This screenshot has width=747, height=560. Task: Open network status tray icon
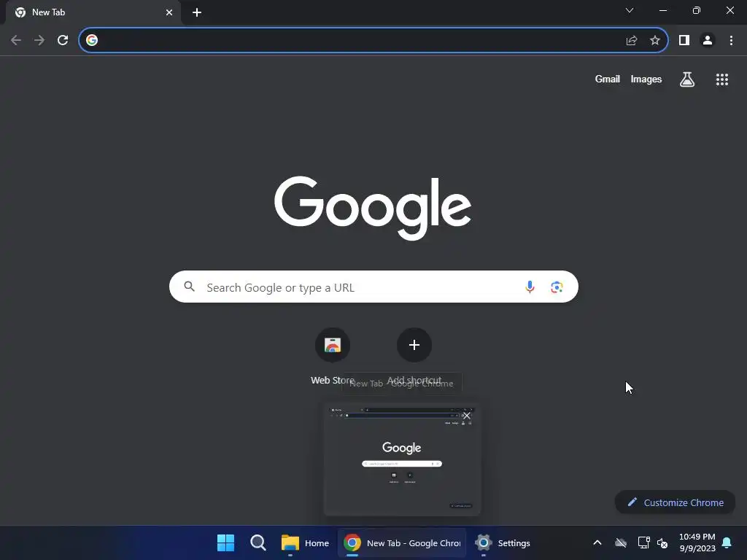click(643, 542)
